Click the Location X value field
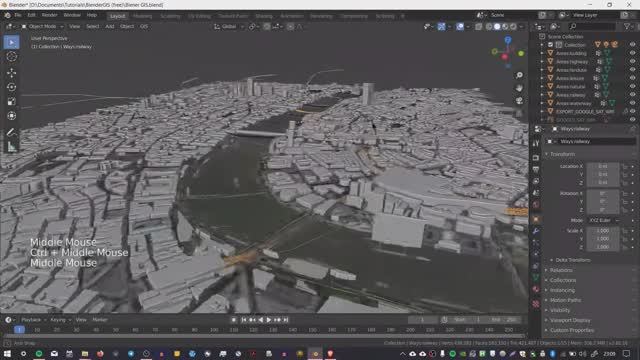The height and width of the screenshot is (360, 640). click(x=603, y=167)
